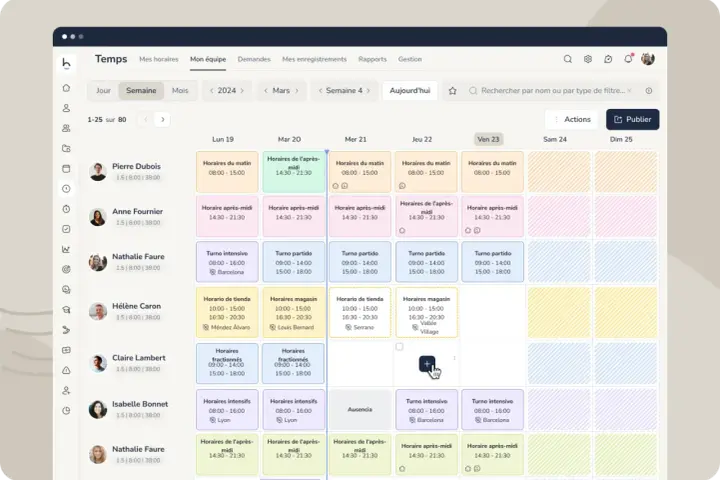The image size is (720, 480).
Task: Go to previous year before 2024
Action: click(x=211, y=90)
